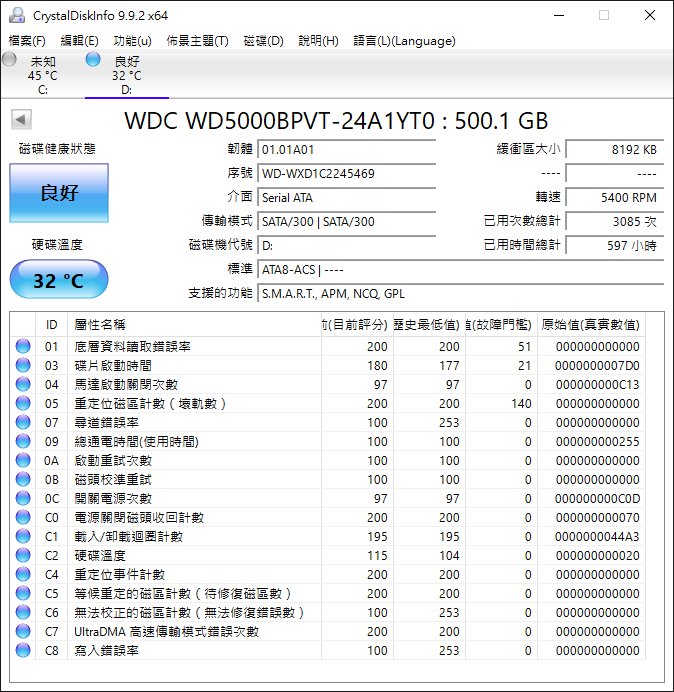Click the 歷史最低值 column header

pyautogui.click(x=429, y=325)
